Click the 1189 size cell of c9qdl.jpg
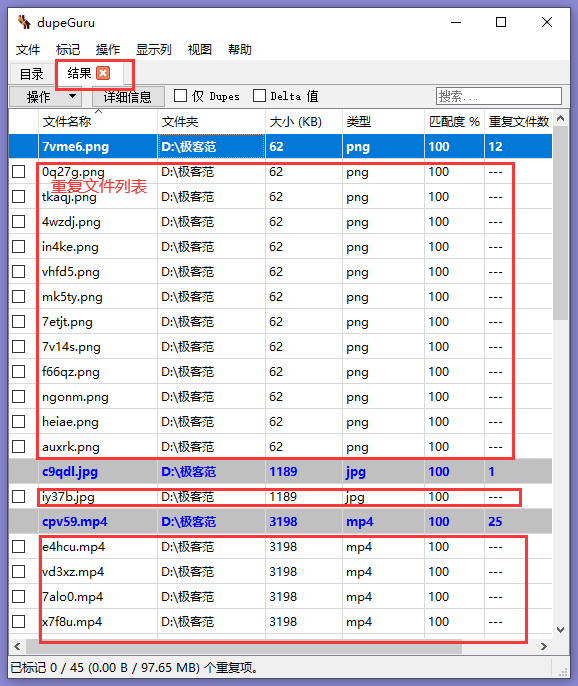Screen dimensions: 578x686 [x=283, y=472]
